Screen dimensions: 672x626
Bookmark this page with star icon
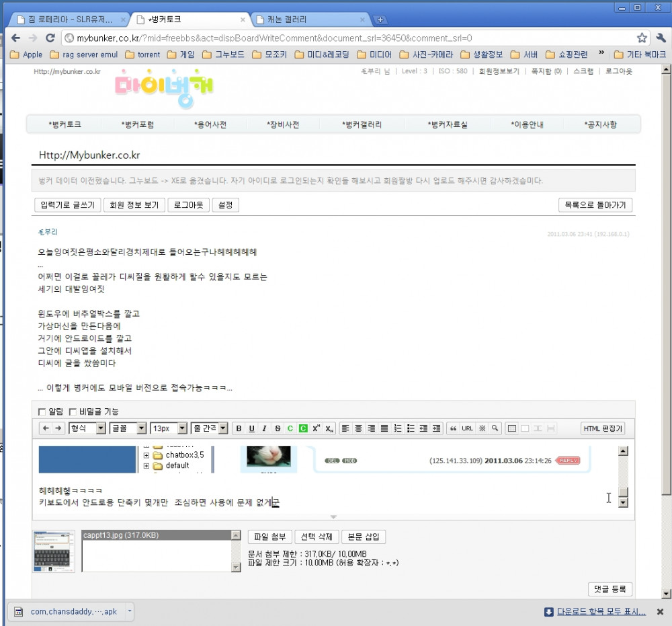pos(642,38)
